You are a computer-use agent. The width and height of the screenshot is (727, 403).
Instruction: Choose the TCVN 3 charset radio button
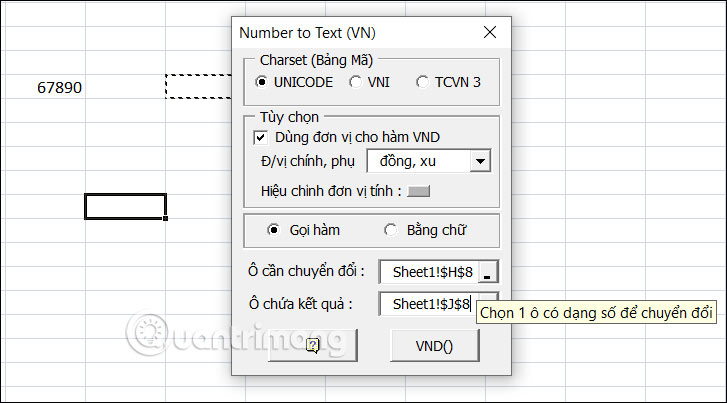(422, 82)
